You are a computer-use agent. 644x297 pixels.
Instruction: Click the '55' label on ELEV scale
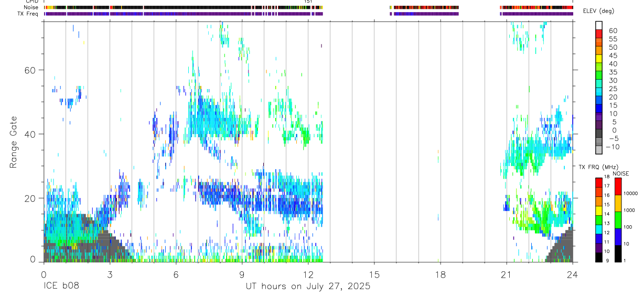click(x=613, y=39)
